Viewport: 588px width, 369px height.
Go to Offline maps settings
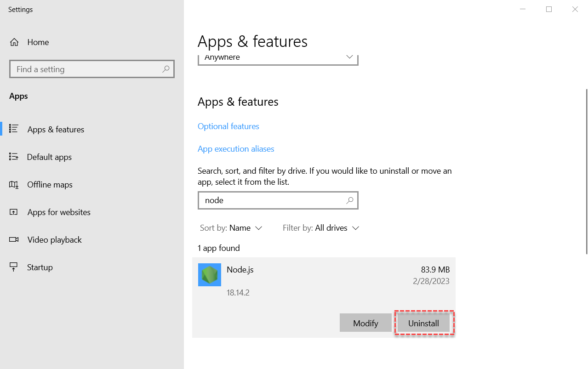point(92,184)
